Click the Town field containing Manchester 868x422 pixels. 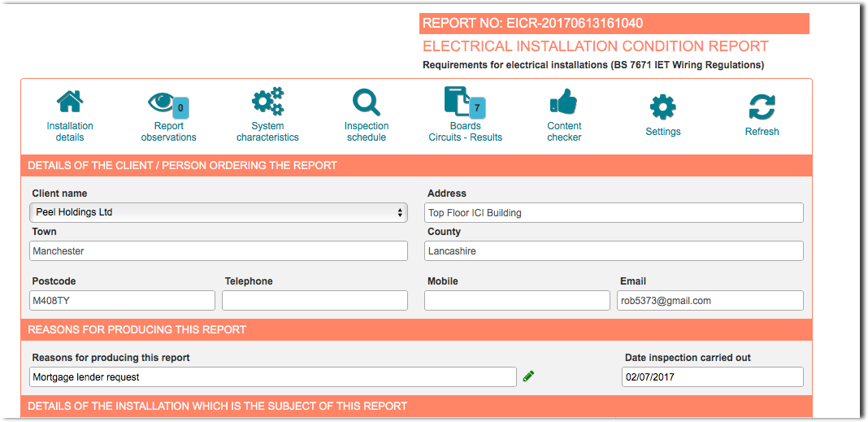[219, 251]
